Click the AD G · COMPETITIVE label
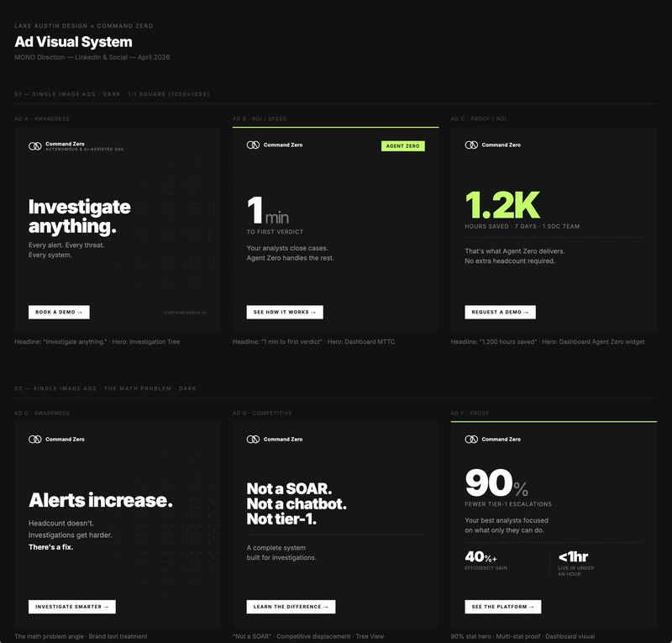This screenshot has height=643, width=672. click(x=262, y=413)
